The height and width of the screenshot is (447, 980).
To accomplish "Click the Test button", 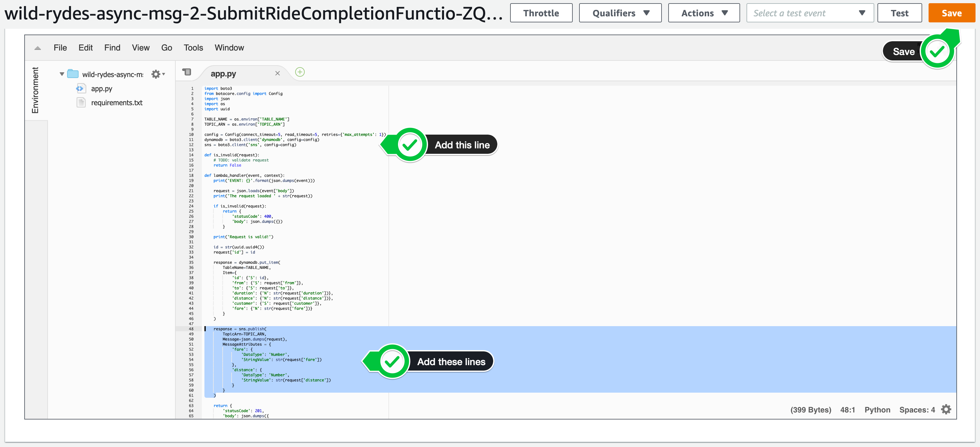I will [x=900, y=13].
